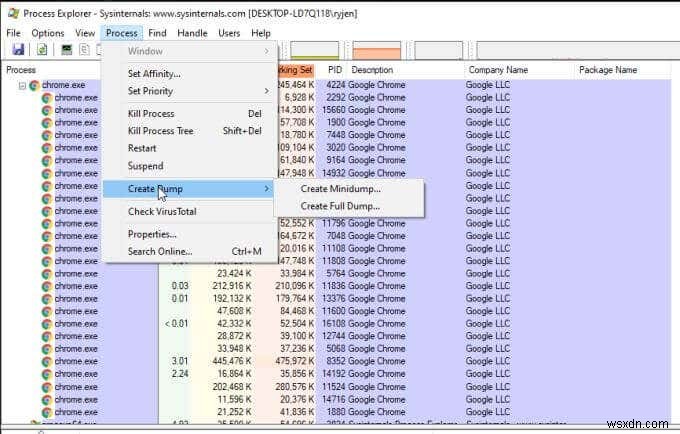Image resolution: width=680 pixels, height=434 pixels.
Task: Click the Chrome icon of PID 12744 row
Action: pyautogui.click(x=47, y=337)
